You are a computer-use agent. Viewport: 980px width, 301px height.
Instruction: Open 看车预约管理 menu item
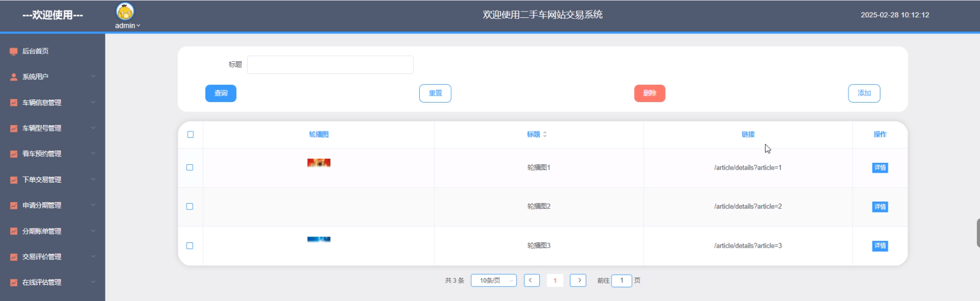pyautogui.click(x=52, y=154)
